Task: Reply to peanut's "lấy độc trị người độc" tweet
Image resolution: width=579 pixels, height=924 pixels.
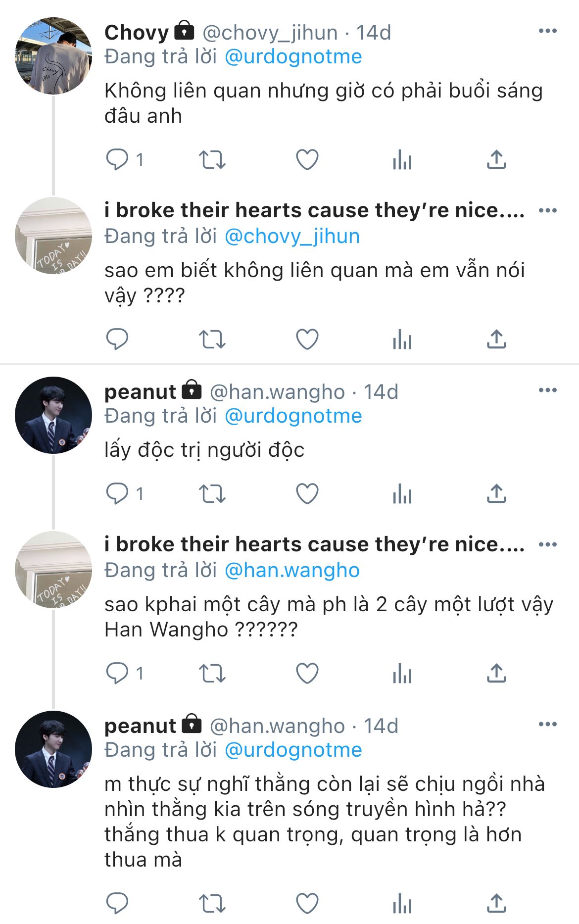Action: coord(117,494)
